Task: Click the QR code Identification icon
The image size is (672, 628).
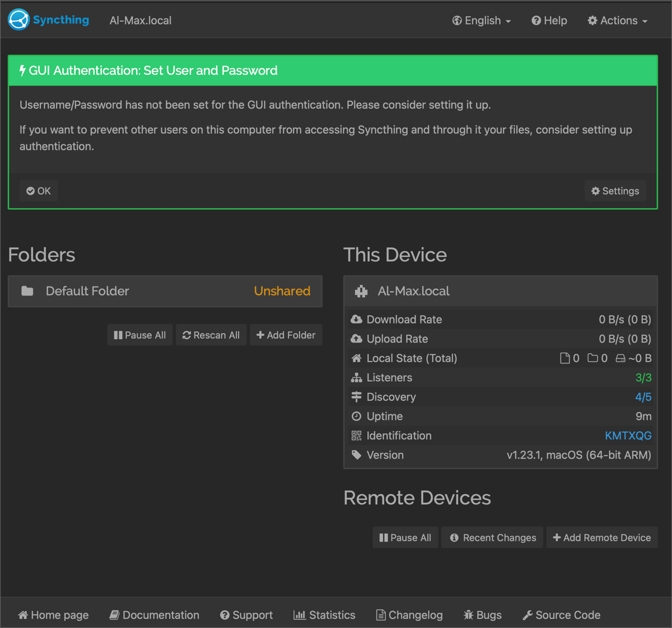Action: click(x=356, y=436)
